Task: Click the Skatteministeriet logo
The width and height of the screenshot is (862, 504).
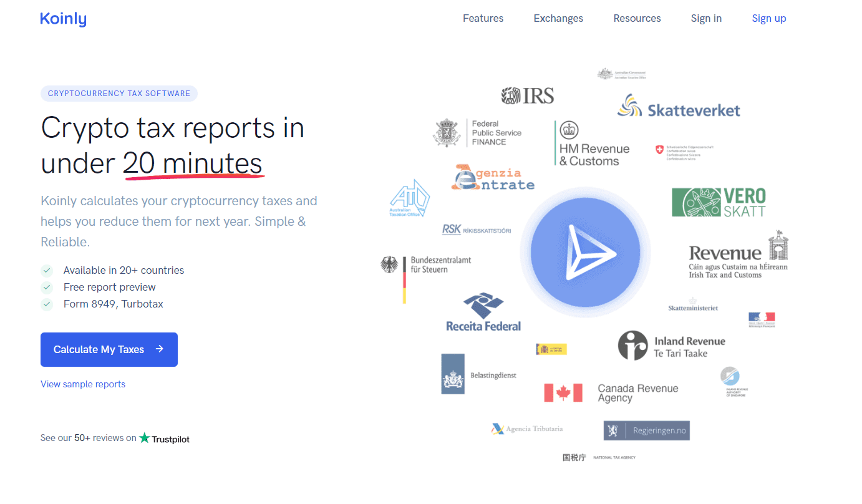Action: [693, 305]
